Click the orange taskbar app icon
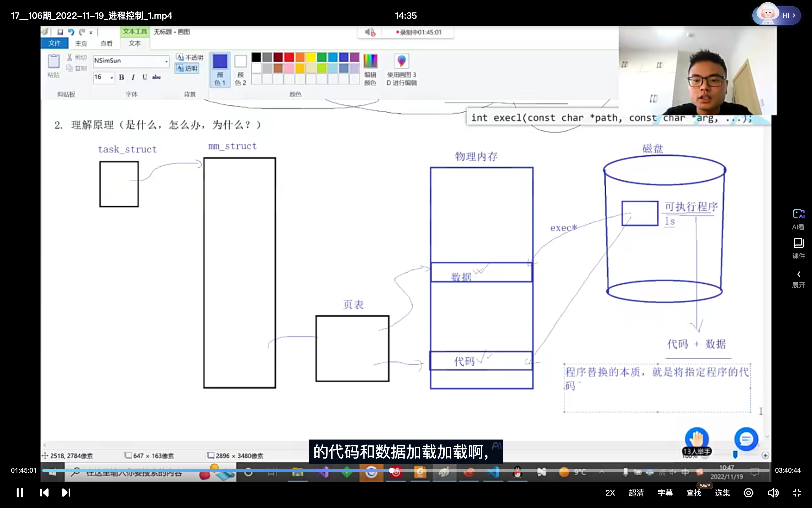Screen dimensions: 812x508 (x=420, y=472)
